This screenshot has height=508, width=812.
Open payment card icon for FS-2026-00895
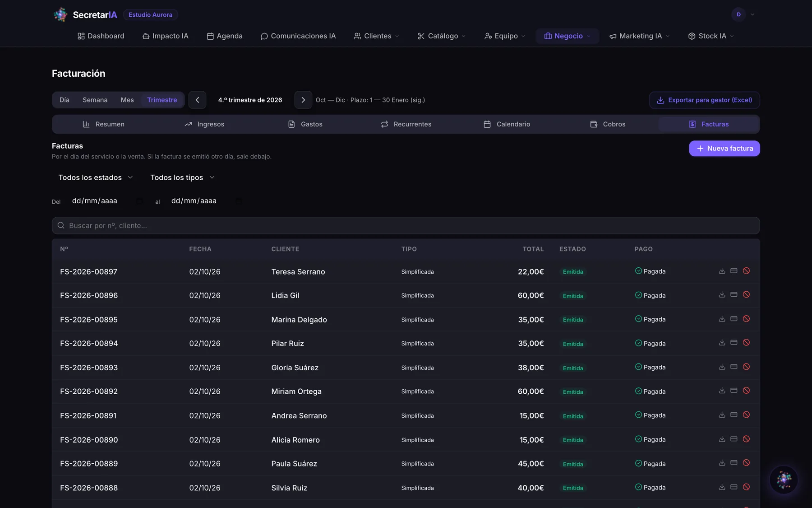pyautogui.click(x=734, y=319)
